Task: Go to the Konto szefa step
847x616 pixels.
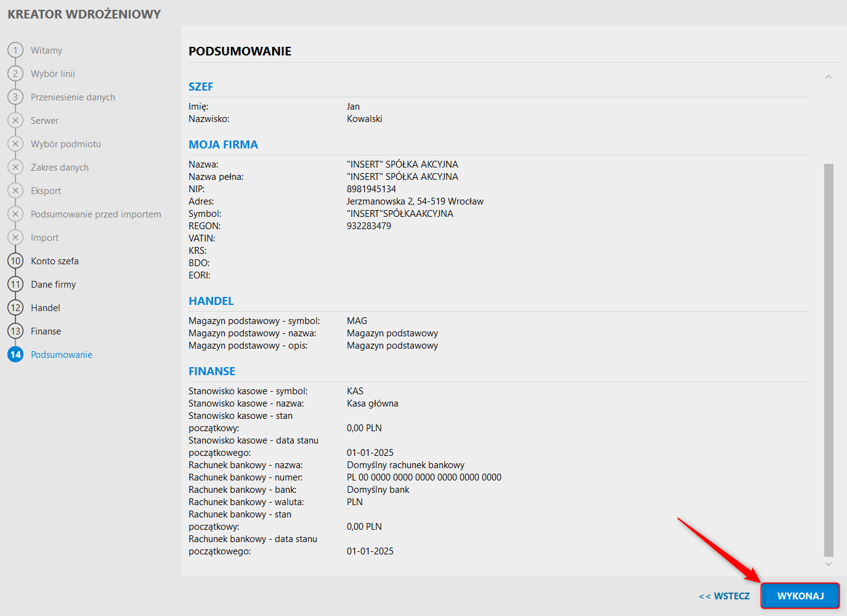Action: pyautogui.click(x=55, y=261)
